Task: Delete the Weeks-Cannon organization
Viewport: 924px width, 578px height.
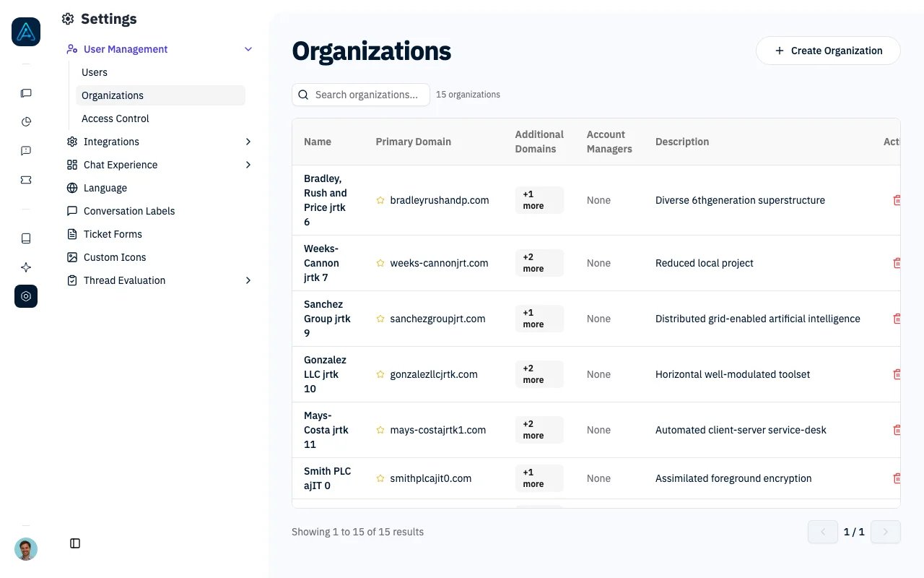Action: (897, 263)
